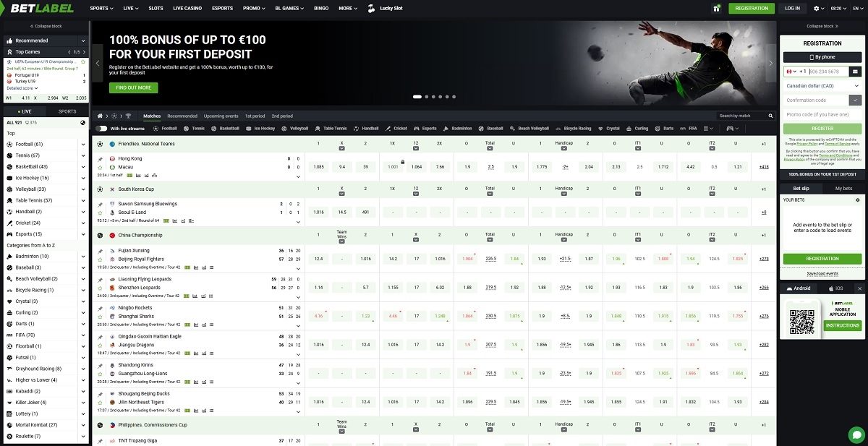The image size is (868, 446).
Task: Favorite the Hong Kong vs Macau match star
Action: click(101, 167)
